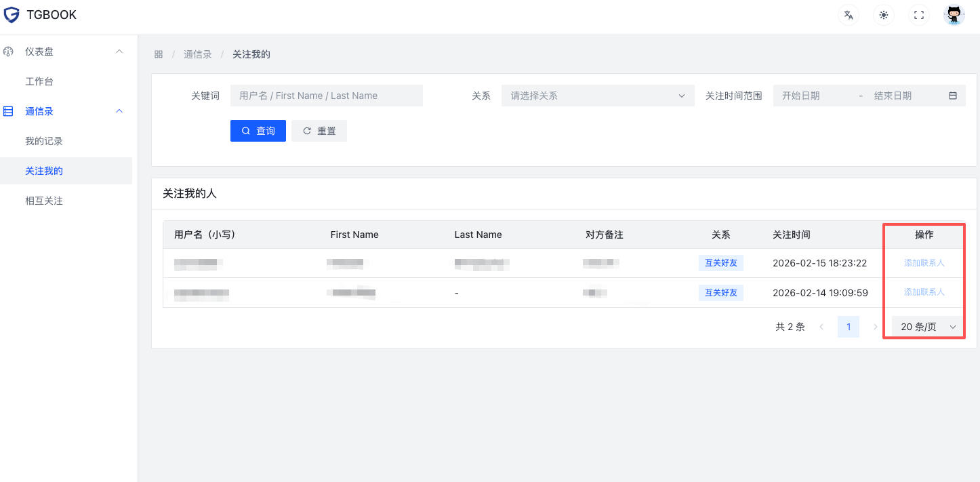Collapse the 仪表盘 menu group

click(x=119, y=52)
